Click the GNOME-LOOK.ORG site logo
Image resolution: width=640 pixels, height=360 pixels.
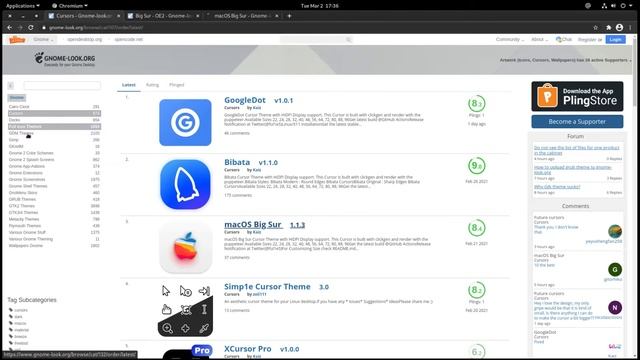(65, 60)
